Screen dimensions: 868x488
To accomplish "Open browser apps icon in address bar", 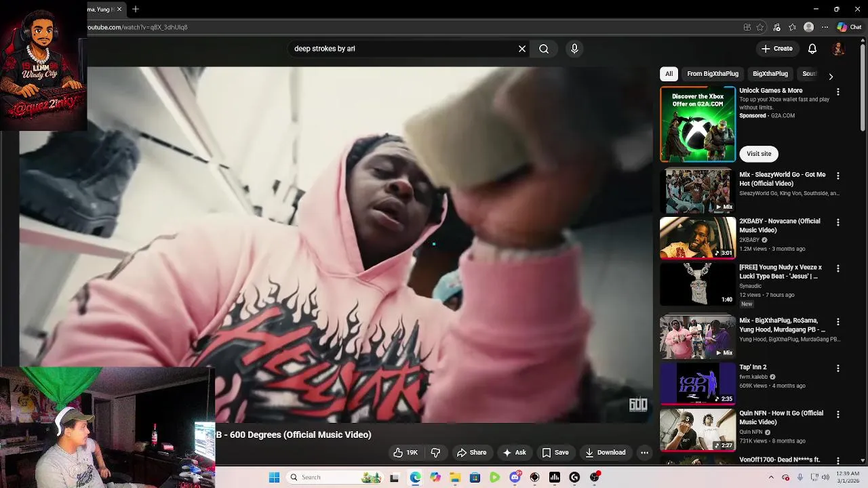I will point(747,27).
